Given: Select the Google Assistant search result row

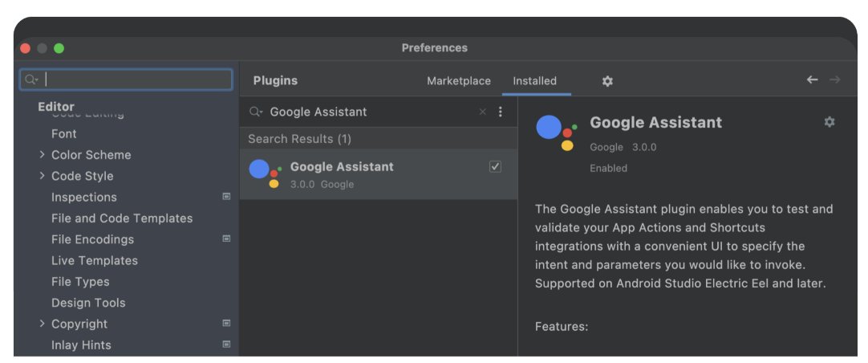Looking at the screenshot, I should click(378, 174).
